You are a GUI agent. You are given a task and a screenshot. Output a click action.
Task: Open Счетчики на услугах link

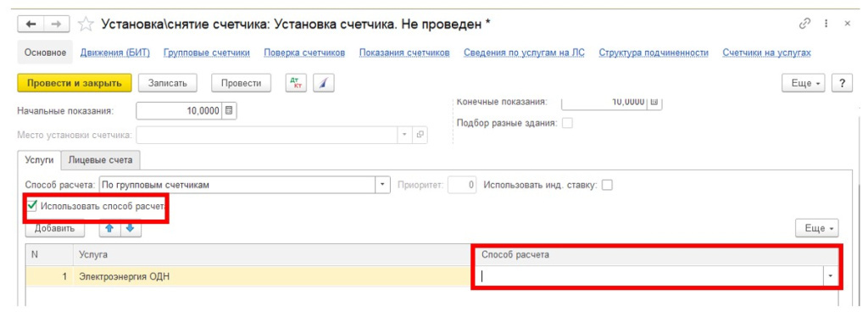766,53
